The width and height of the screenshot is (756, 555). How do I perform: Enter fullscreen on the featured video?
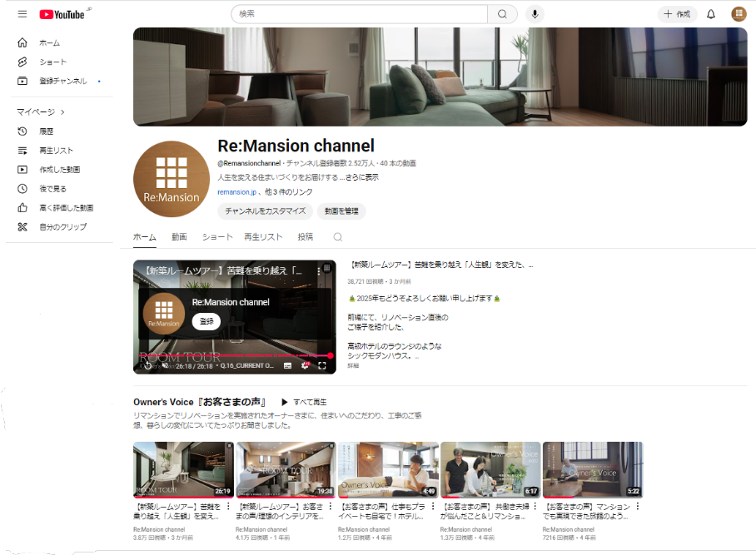322,365
